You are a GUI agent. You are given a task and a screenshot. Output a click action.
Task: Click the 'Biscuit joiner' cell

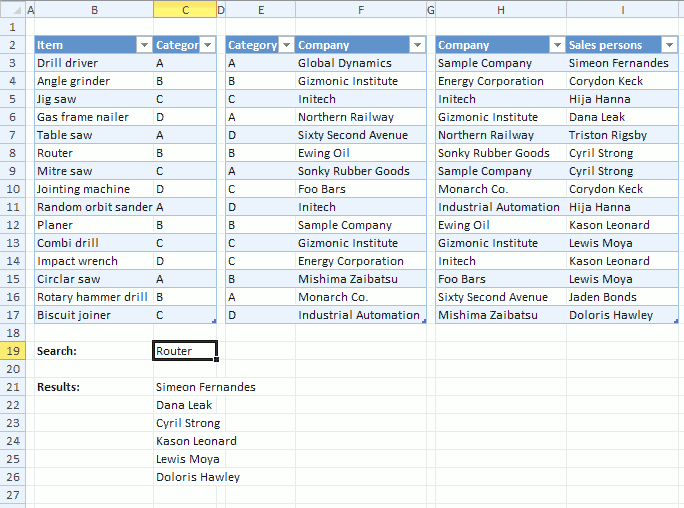pyautogui.click(x=94, y=315)
